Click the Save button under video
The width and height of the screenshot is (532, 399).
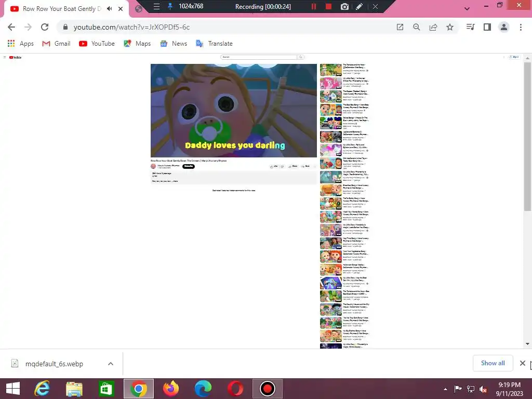[x=305, y=166]
